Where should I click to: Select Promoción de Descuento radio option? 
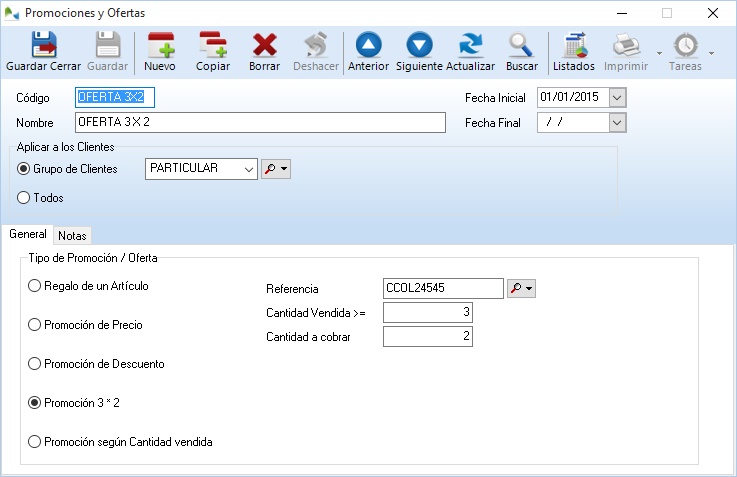pyautogui.click(x=35, y=364)
